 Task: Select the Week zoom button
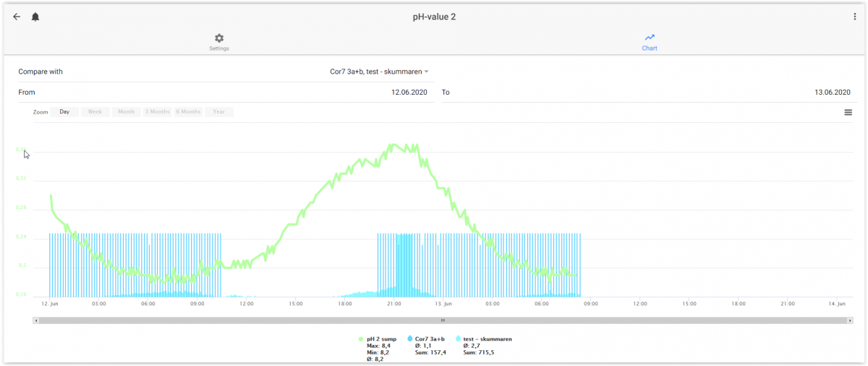pos(95,112)
